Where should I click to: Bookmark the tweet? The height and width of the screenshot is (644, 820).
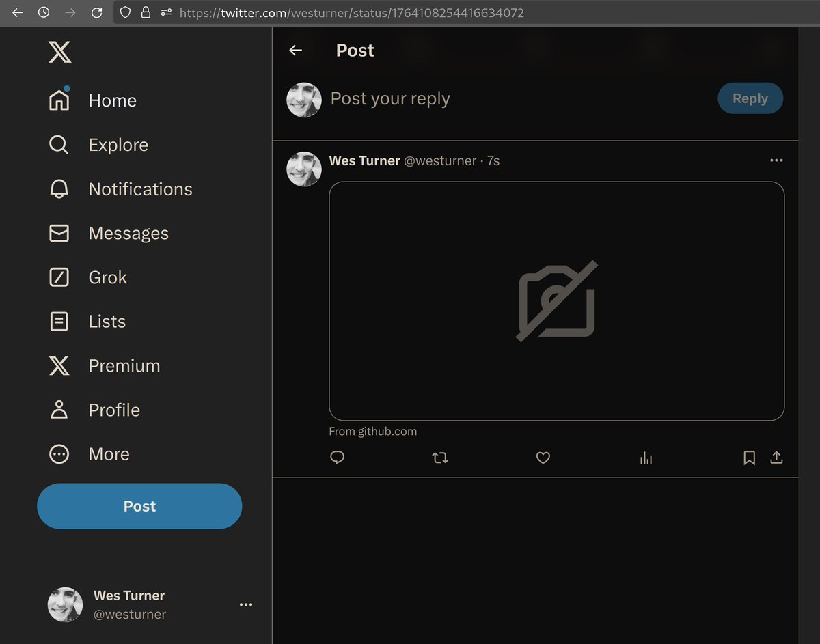[749, 458]
